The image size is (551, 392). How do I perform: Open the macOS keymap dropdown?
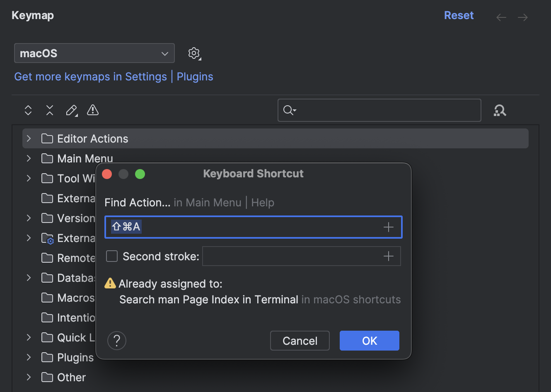pyautogui.click(x=94, y=53)
